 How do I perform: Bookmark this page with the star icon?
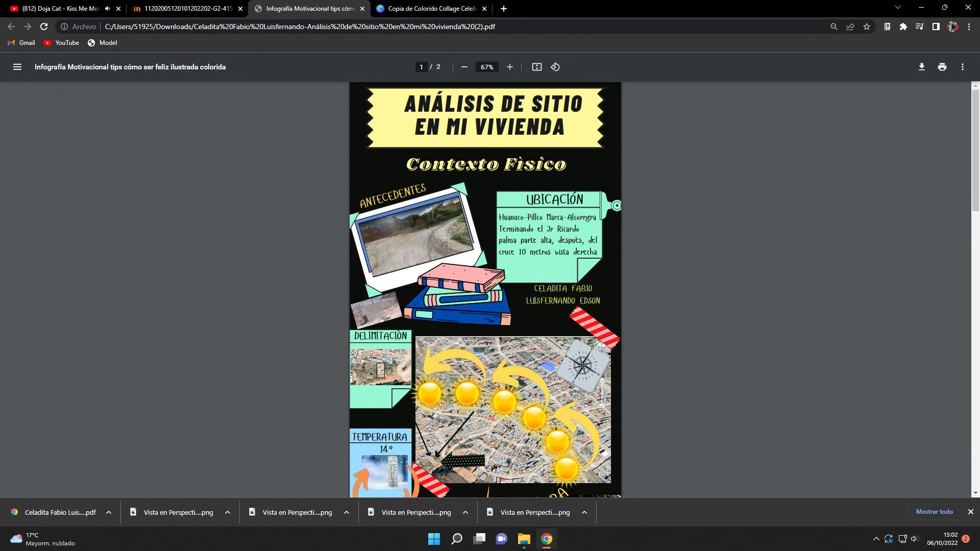tap(867, 27)
